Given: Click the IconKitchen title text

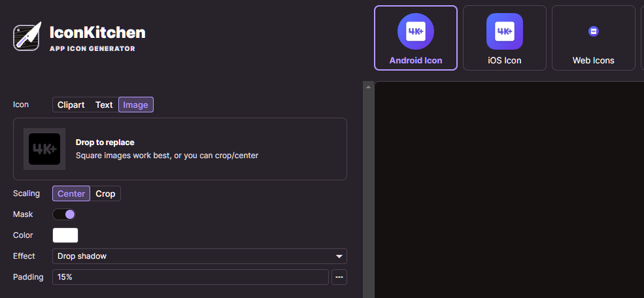Looking at the screenshot, I should pos(97,33).
